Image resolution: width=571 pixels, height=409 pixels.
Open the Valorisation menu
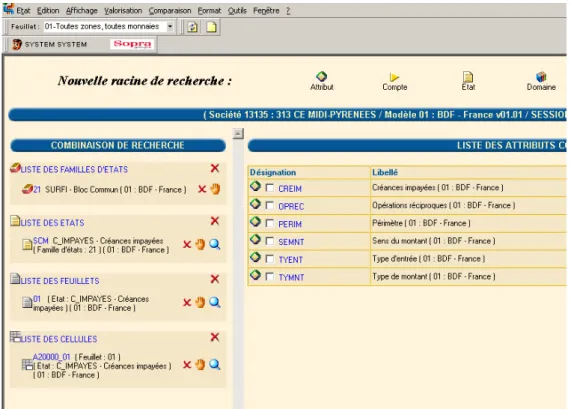(123, 11)
